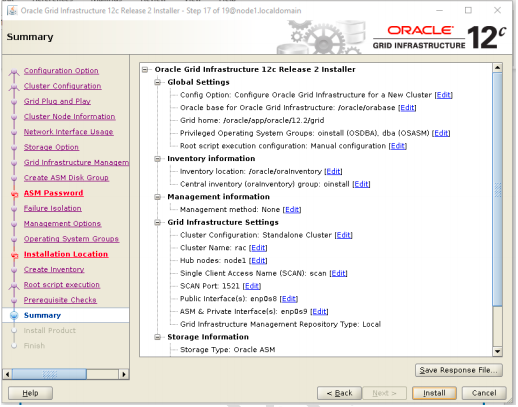
Task: Cancel the installer
Action: (x=484, y=393)
